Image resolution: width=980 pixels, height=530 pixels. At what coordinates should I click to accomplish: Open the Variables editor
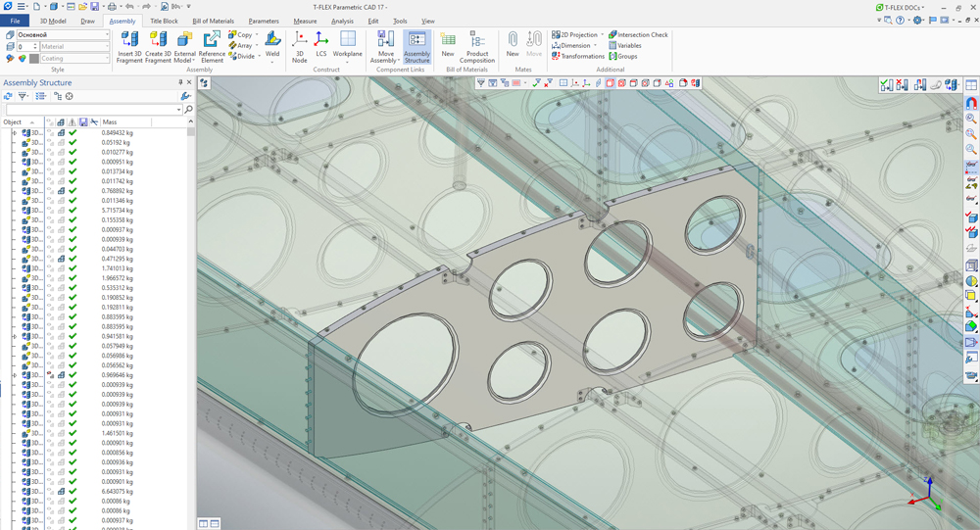(x=625, y=46)
